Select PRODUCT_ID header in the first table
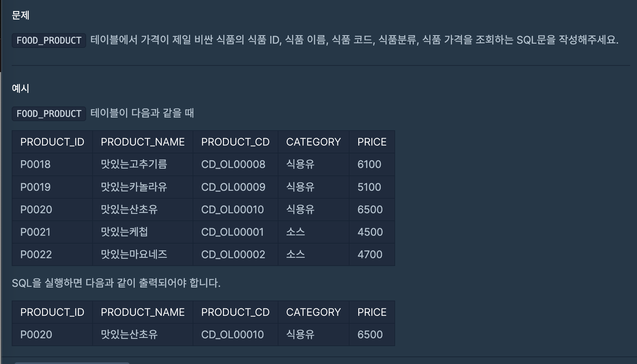 pos(52,142)
